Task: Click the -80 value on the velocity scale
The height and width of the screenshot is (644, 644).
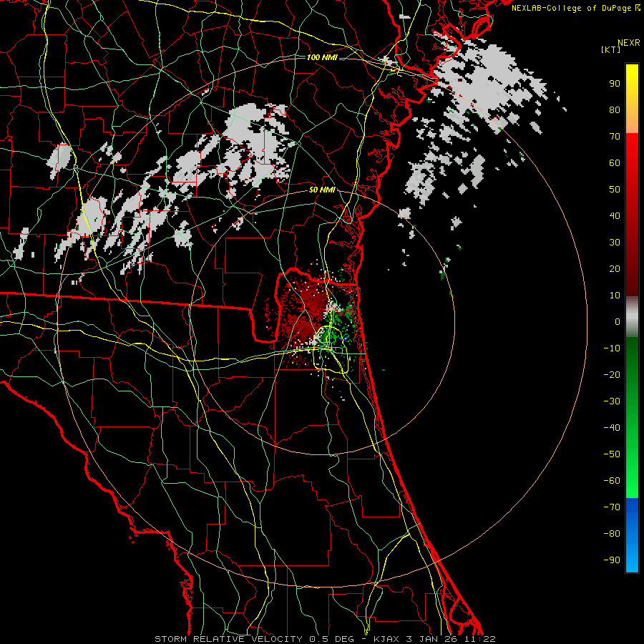Action: click(x=612, y=534)
